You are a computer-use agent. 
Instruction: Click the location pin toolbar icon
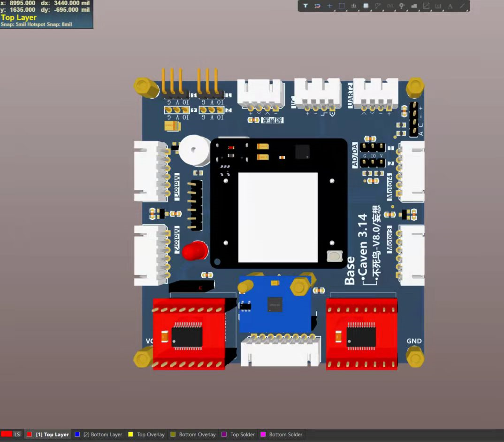401,6
